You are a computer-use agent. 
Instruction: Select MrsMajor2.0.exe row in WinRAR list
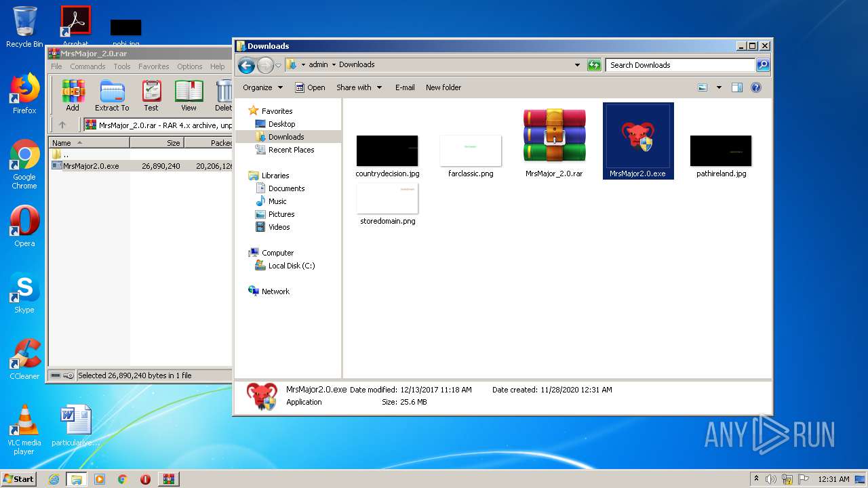[141, 165]
